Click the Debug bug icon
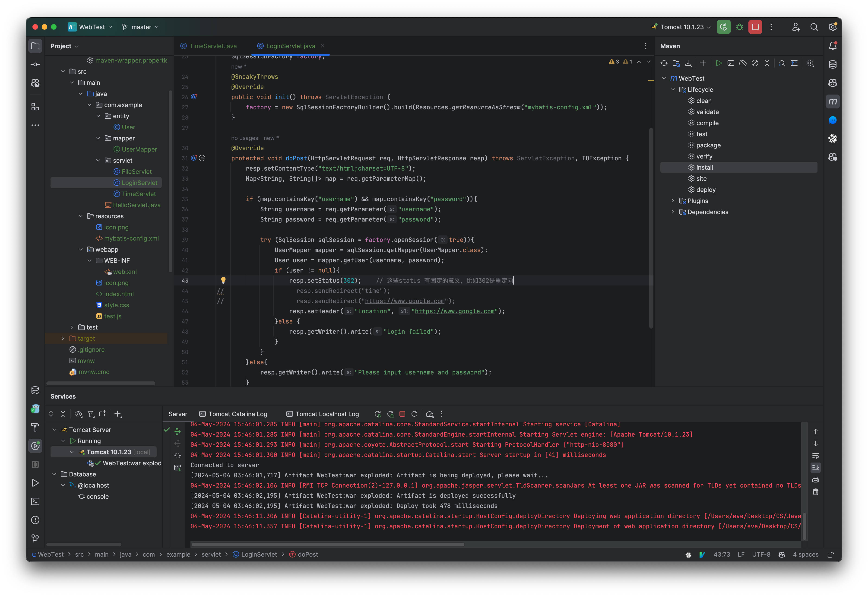Viewport: 868px width, 596px height. click(740, 27)
